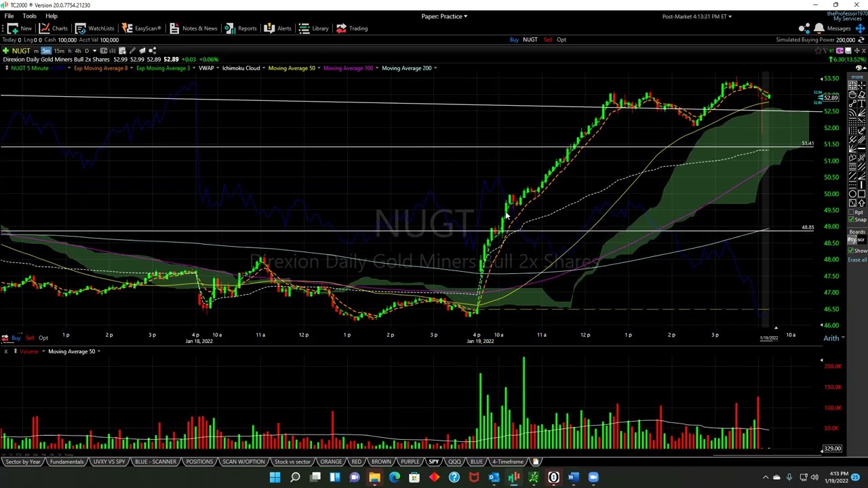Select the rectangle shape drawing tool
Viewport: 868px width, 488px height.
click(861, 194)
